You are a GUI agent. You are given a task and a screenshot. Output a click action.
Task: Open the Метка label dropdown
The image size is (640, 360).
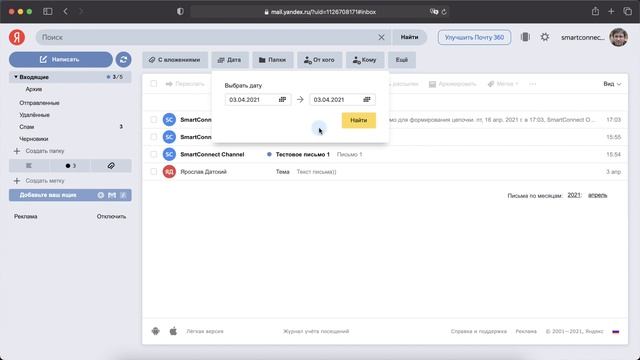coord(503,84)
